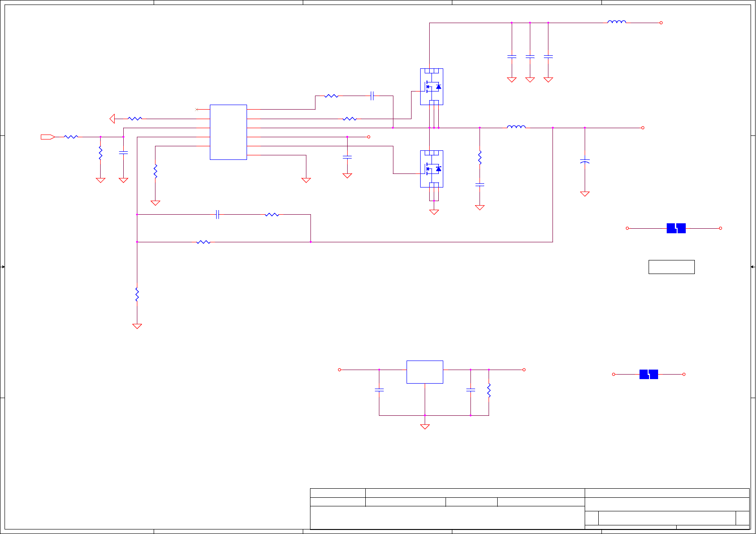Select the resistor in series with the compensation capacitor
756x534 pixels.
pos(272,215)
